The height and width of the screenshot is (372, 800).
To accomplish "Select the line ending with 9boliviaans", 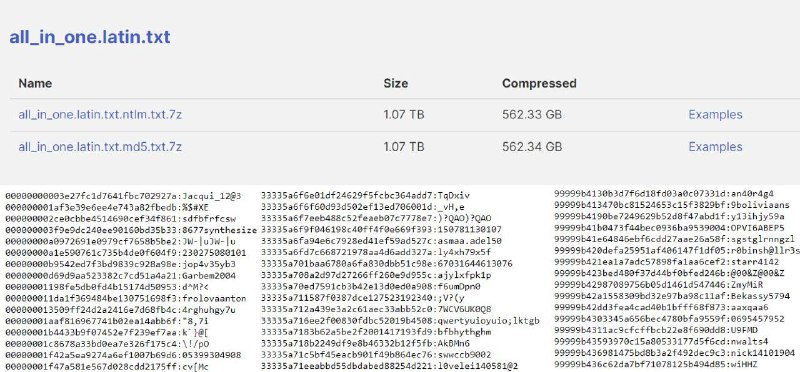I will tap(673, 206).
